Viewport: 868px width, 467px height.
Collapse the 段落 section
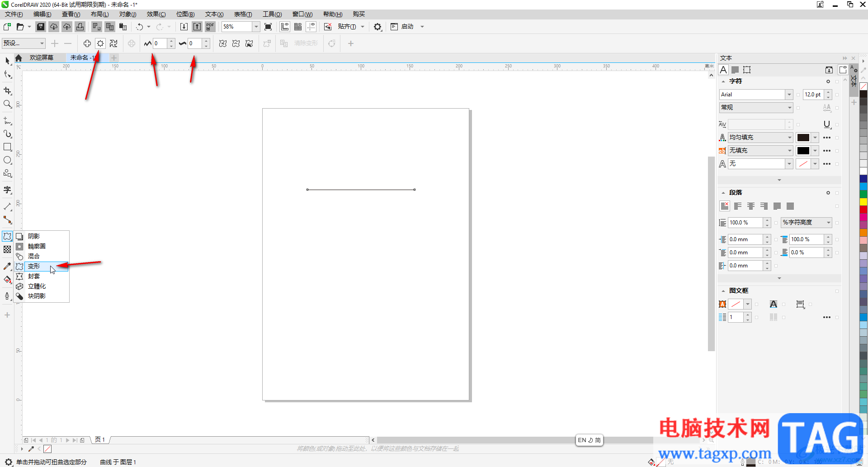(x=723, y=193)
